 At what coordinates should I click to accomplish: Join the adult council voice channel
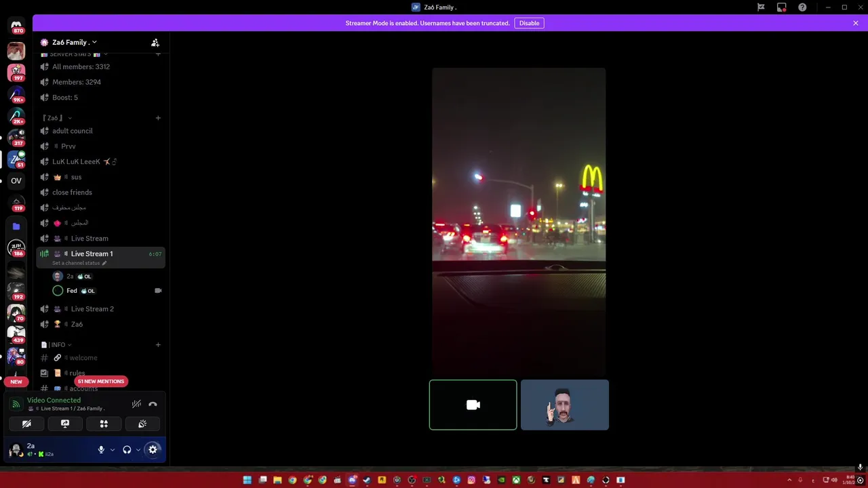100,131
